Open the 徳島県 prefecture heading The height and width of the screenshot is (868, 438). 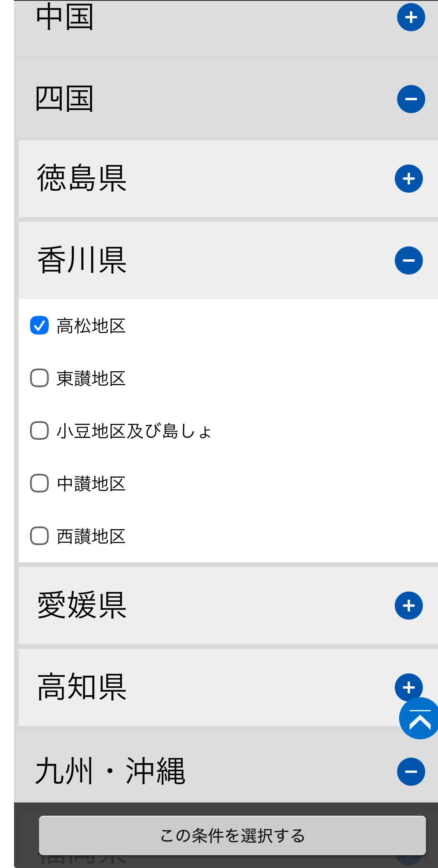(82, 179)
